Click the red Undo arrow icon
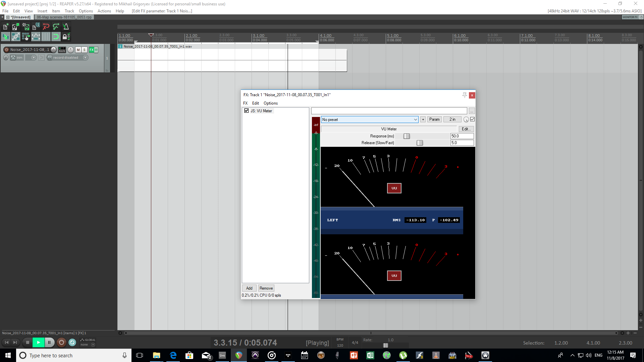The image size is (644, 362). pyautogui.click(x=46, y=27)
